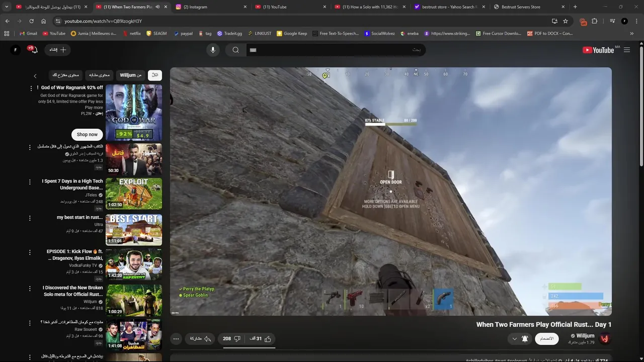View site information in the address bar
Screen dimensions: 644x362
pos(58,21)
